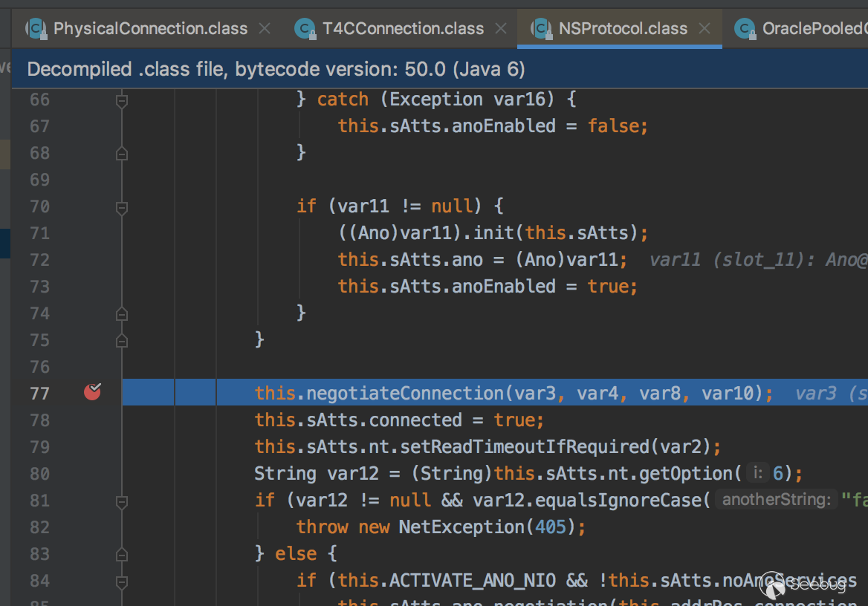Remove the breakpoint on line 77
Viewport: 868px width, 606px height.
coord(92,392)
